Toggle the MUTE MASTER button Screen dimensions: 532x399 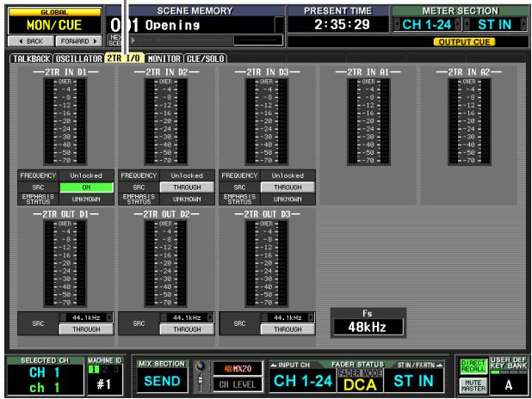(473, 385)
